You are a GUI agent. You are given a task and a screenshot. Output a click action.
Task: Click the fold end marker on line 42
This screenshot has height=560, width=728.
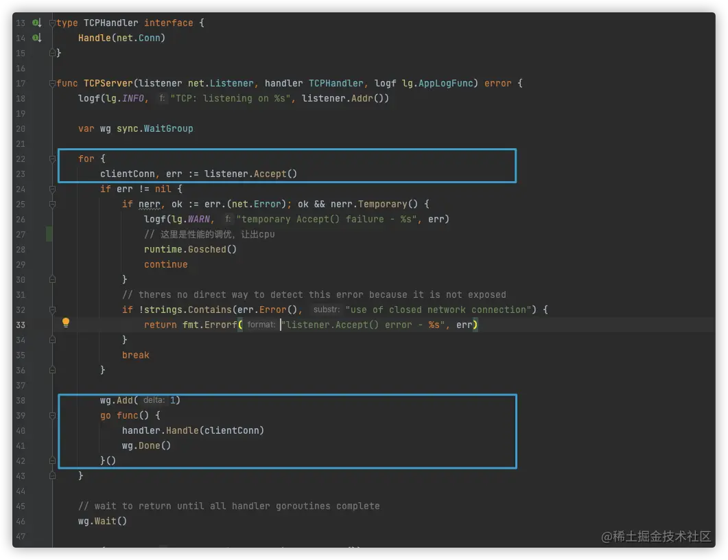[x=52, y=460]
